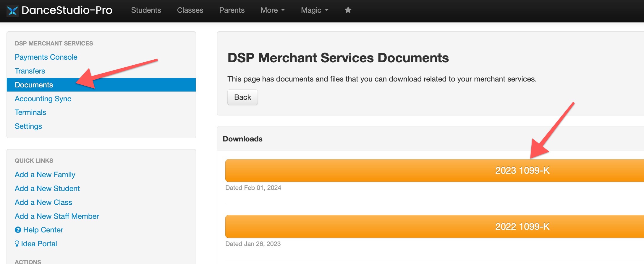
Task: Navigate to the Terminals page
Action: [30, 112]
